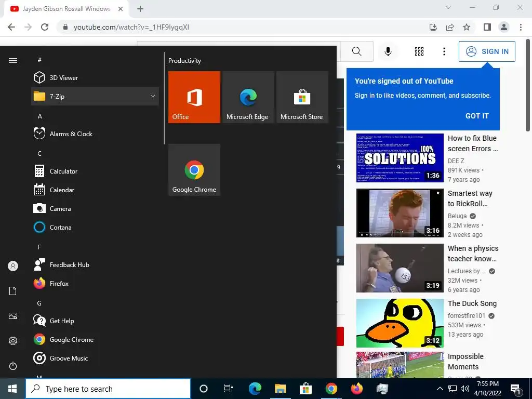Expand the Start menu hamburger navigation
The height and width of the screenshot is (399, 532).
coord(13,60)
